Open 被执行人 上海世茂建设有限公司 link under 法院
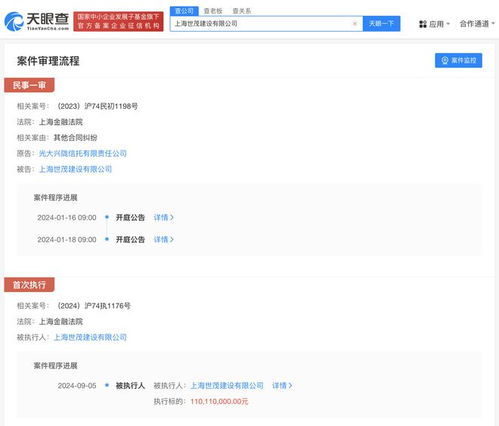 [90, 337]
